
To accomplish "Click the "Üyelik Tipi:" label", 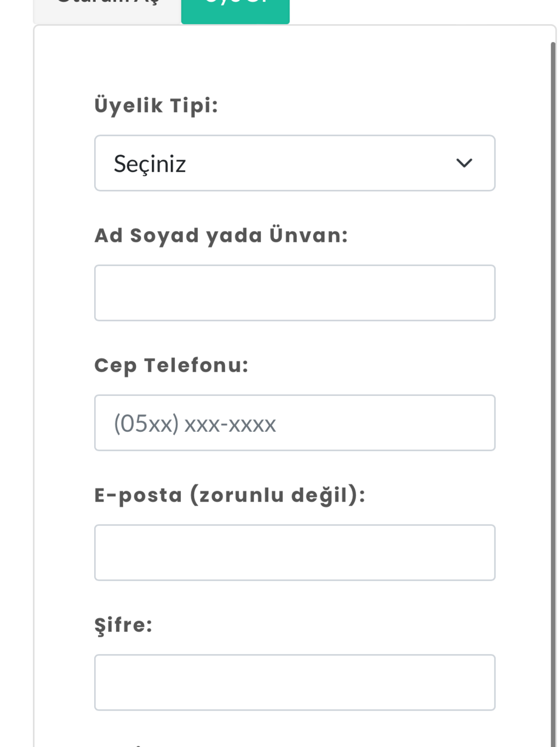I will click(x=156, y=105).
